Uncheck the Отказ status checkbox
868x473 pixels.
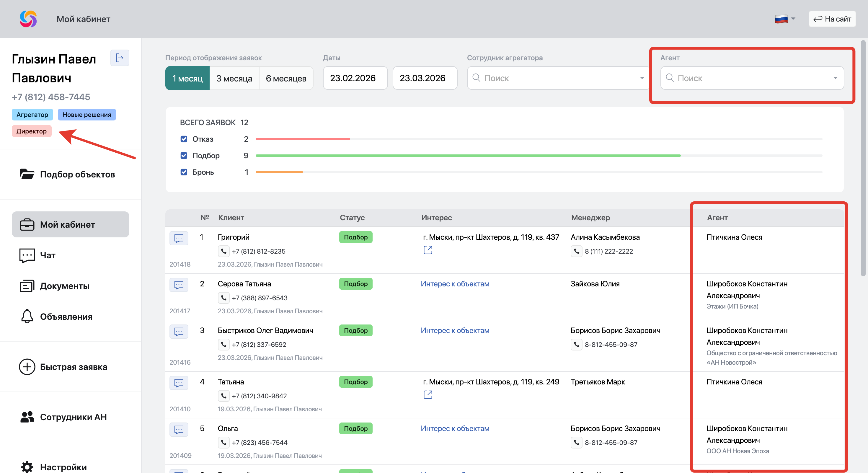184,139
